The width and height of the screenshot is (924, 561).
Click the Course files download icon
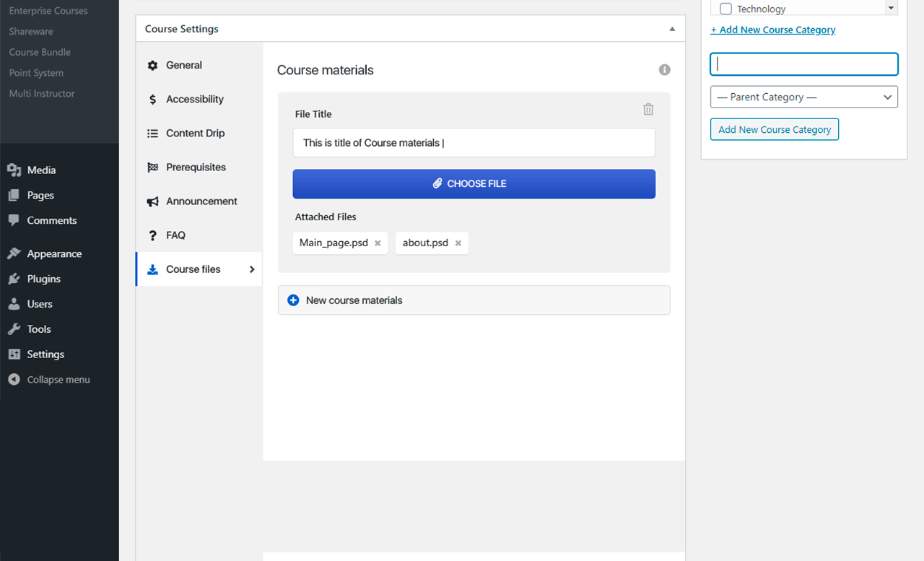pyautogui.click(x=152, y=269)
